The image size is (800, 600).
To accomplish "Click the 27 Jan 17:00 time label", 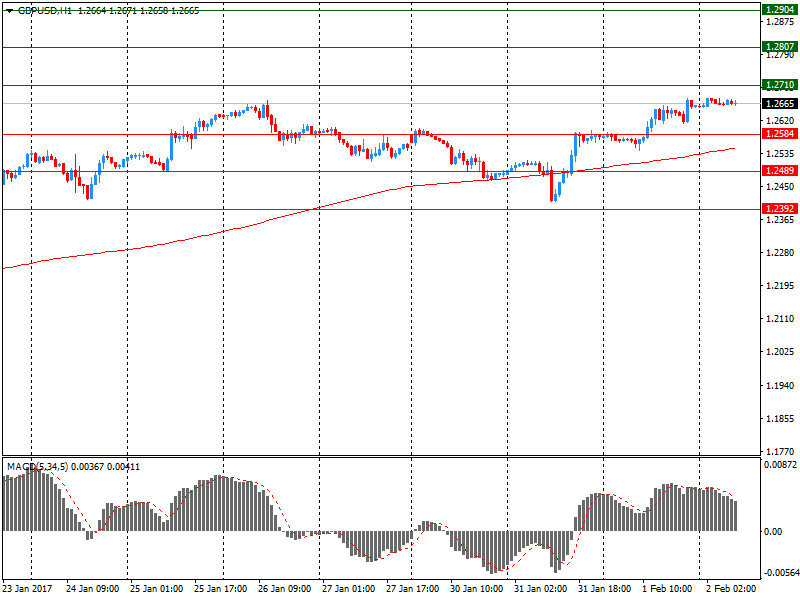I will click(x=412, y=589).
